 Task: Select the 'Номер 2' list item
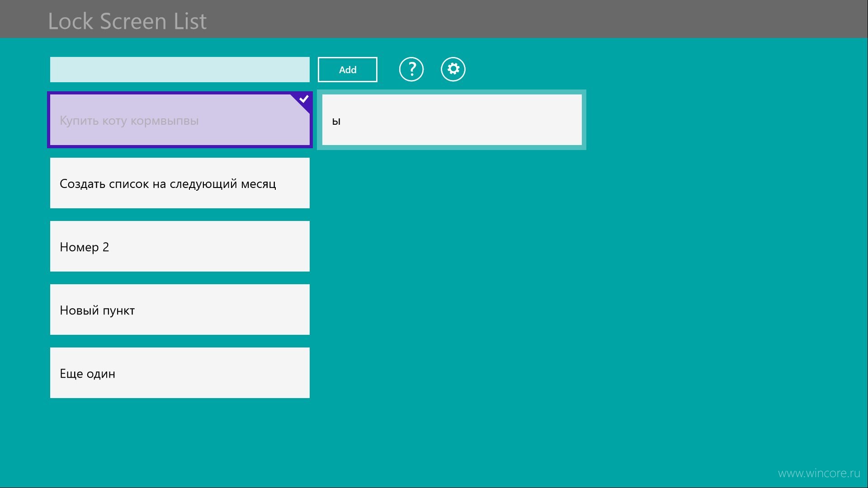coord(179,246)
